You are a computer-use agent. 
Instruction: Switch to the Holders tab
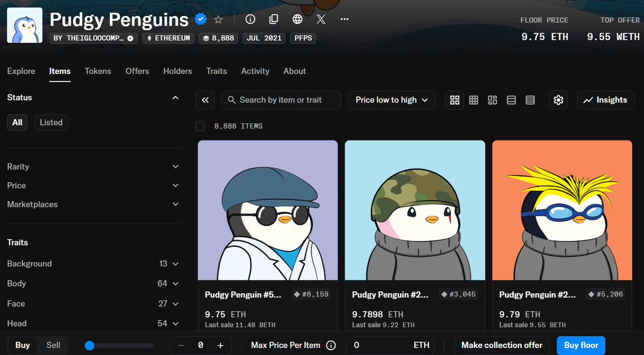click(178, 71)
